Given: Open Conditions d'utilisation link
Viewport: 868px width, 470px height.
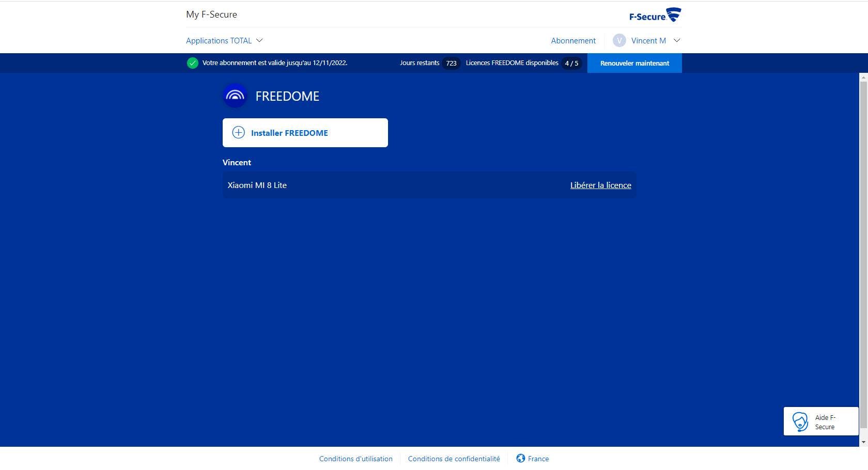Looking at the screenshot, I should tap(355, 459).
